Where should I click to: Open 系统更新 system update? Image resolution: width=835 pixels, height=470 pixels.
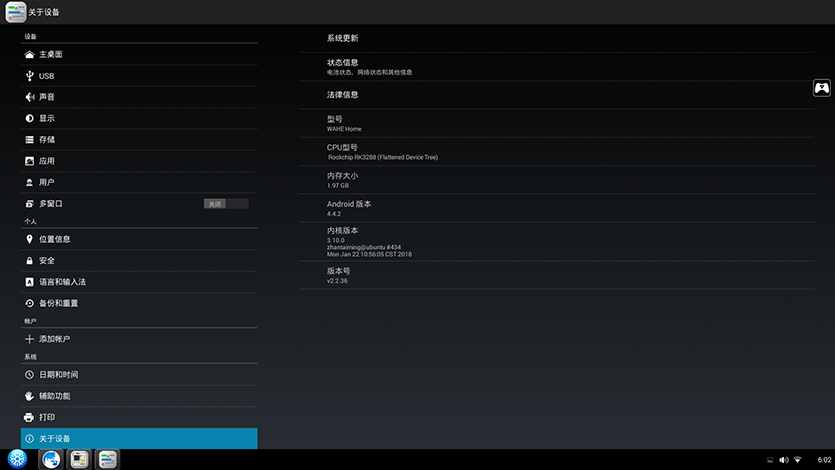coord(342,38)
